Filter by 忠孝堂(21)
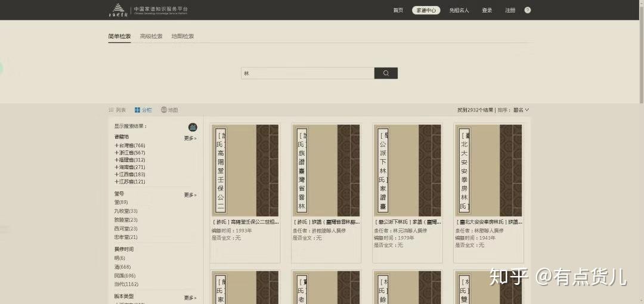 coord(126,237)
